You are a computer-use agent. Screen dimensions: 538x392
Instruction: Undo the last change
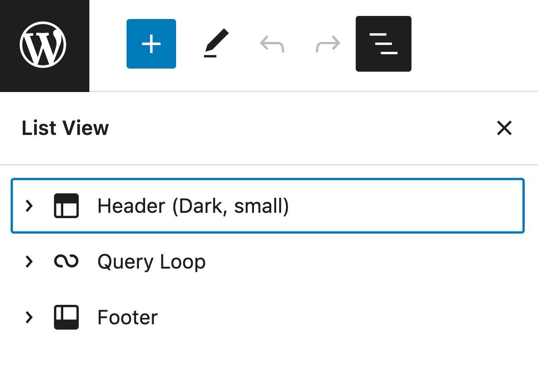coord(272,44)
